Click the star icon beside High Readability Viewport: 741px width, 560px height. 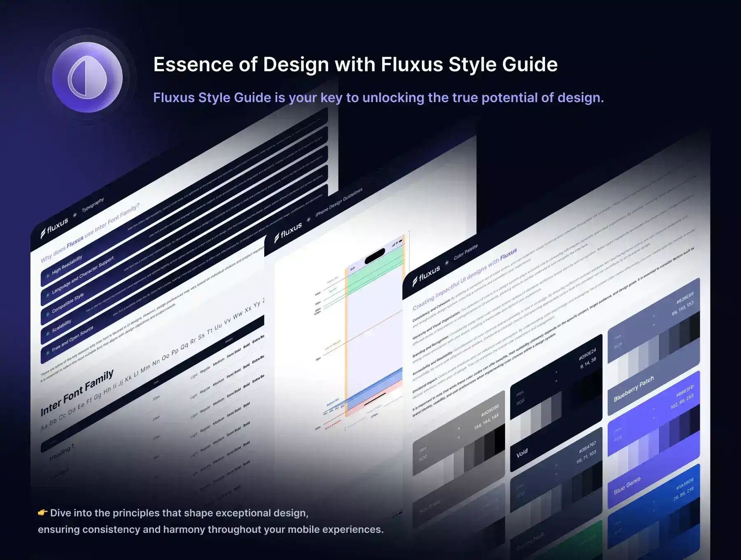(48, 275)
